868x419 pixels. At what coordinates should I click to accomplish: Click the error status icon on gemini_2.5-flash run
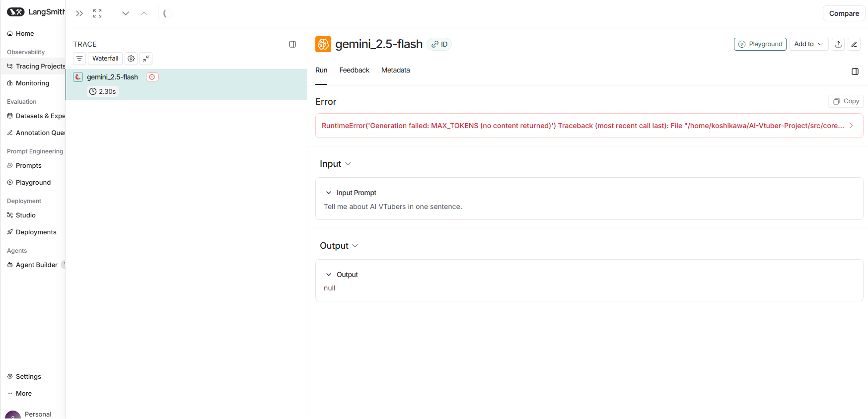pos(152,77)
